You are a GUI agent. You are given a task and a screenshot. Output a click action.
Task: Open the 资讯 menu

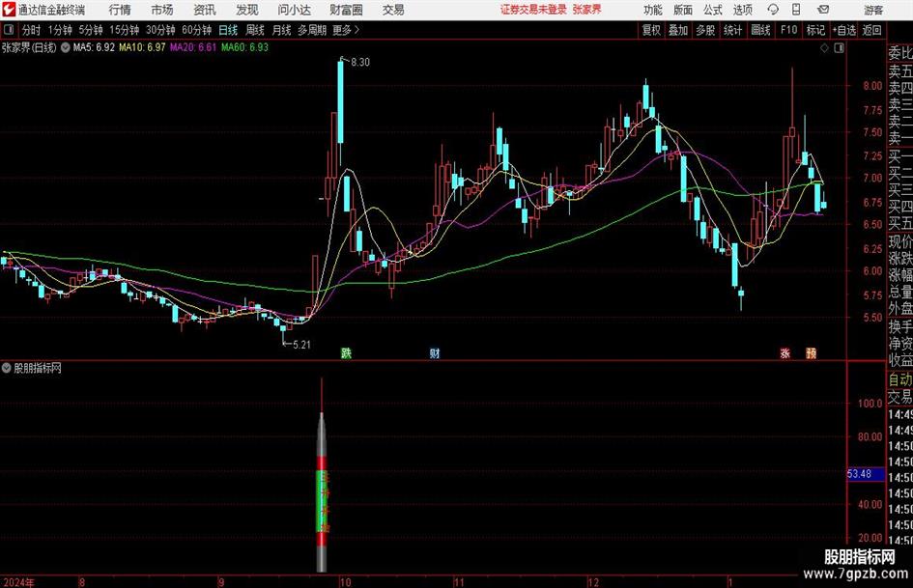pos(205,10)
